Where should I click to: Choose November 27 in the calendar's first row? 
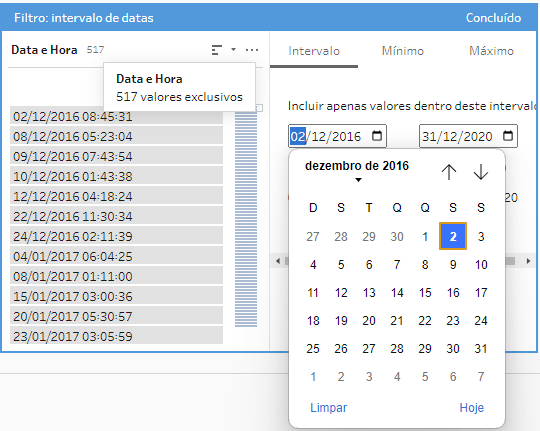pos(313,236)
